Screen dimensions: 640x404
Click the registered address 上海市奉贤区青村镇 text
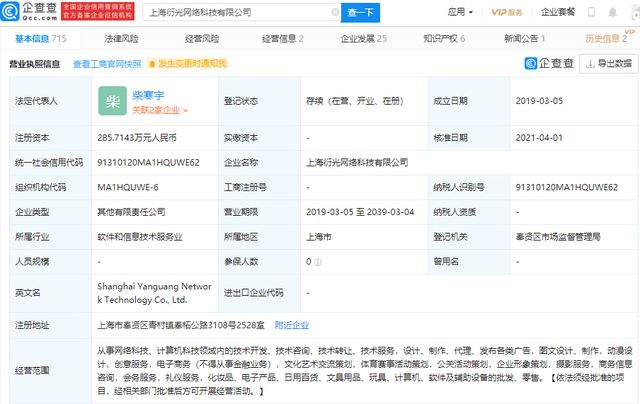pos(181,325)
